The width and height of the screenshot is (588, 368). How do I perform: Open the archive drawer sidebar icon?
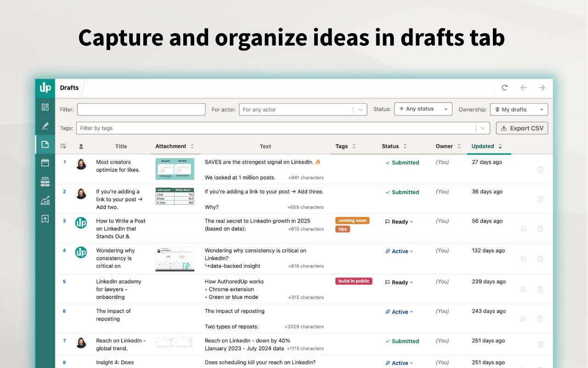click(x=45, y=182)
